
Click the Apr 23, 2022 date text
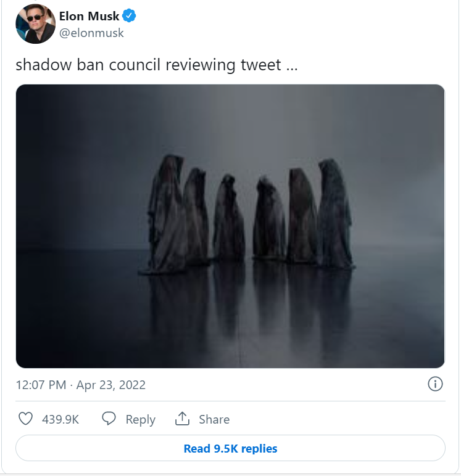tap(111, 385)
